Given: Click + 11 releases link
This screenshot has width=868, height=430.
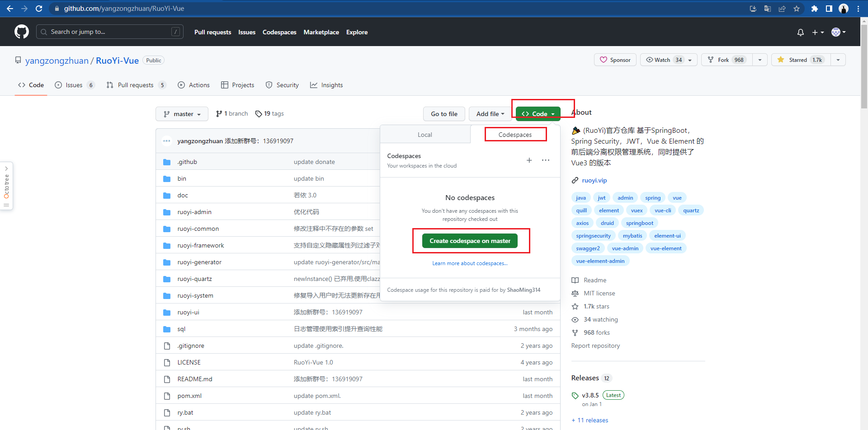Looking at the screenshot, I should pyautogui.click(x=590, y=420).
